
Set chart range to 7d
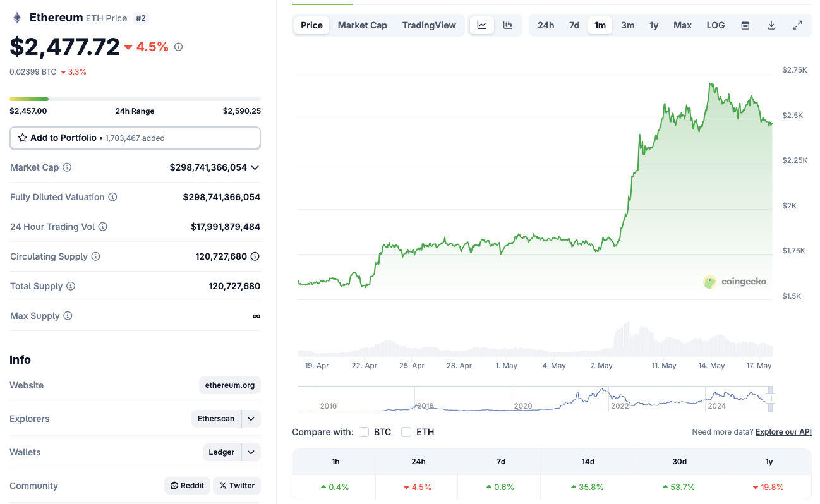[574, 25]
